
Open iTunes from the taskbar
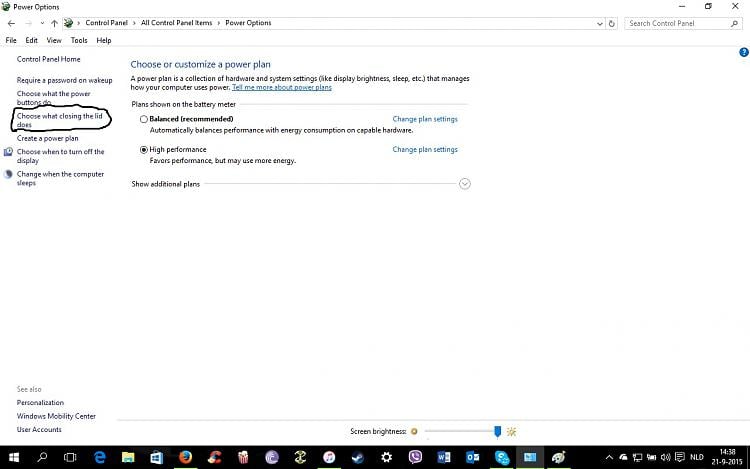pyautogui.click(x=329, y=458)
